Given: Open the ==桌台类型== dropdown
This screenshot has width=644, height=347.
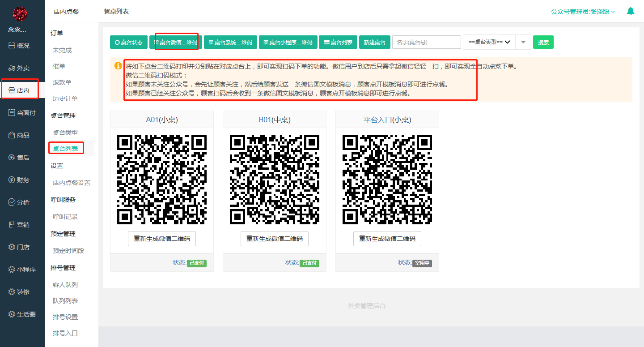Looking at the screenshot, I should (x=489, y=42).
